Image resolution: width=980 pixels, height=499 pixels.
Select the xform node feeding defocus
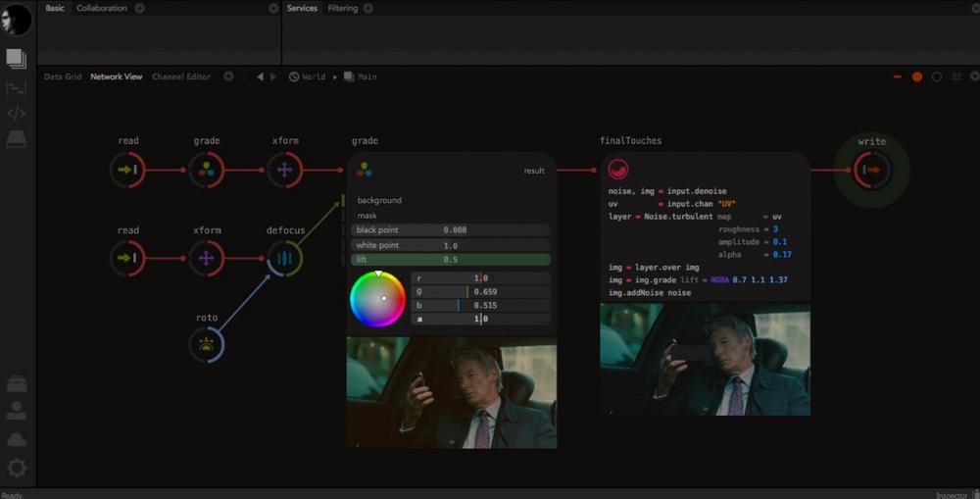coord(206,258)
